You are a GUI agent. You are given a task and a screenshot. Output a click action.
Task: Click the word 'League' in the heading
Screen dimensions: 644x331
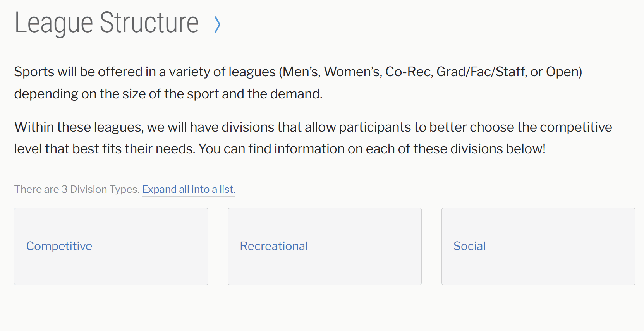(54, 23)
